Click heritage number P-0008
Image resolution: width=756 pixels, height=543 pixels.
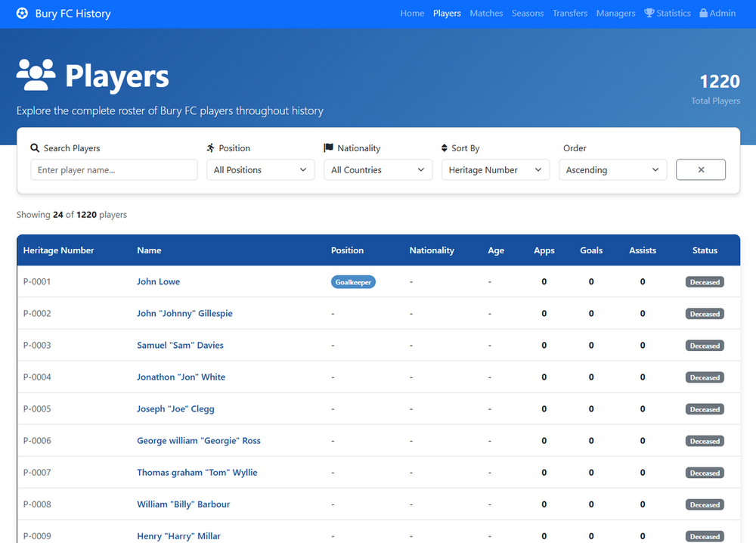click(x=36, y=504)
